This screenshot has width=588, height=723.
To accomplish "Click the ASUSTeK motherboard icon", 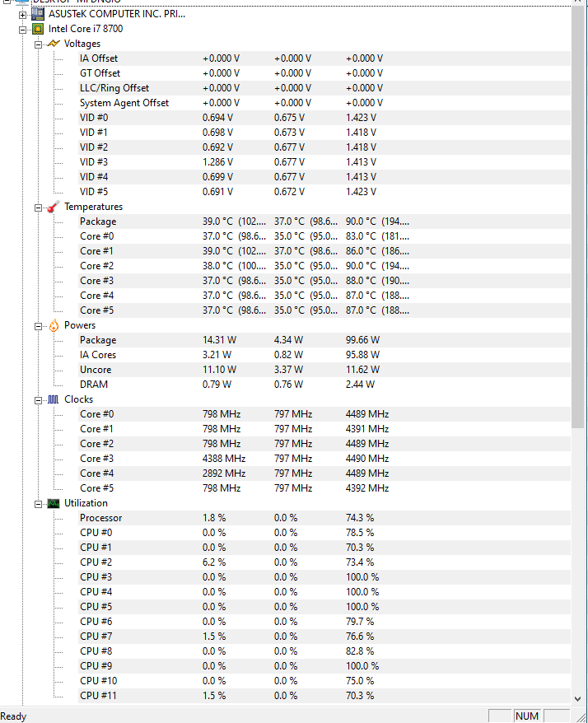I will [x=38, y=14].
